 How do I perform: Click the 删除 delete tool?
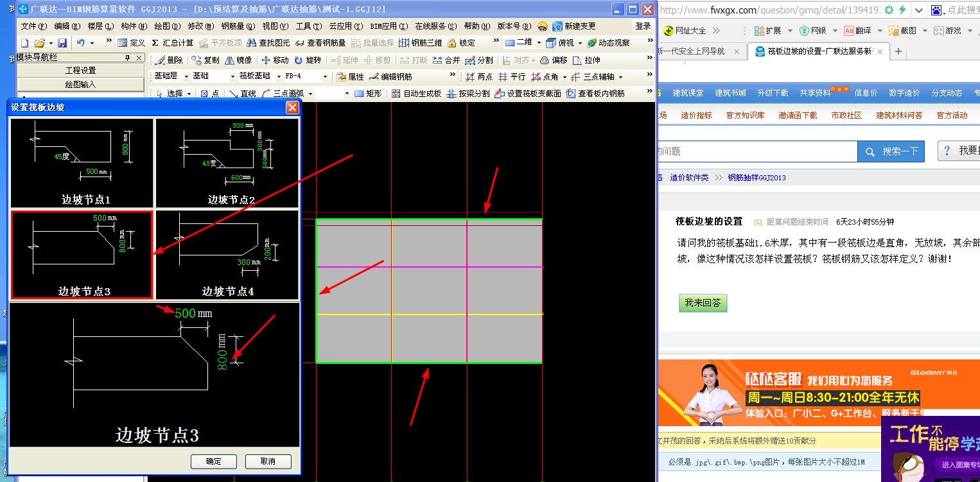169,60
